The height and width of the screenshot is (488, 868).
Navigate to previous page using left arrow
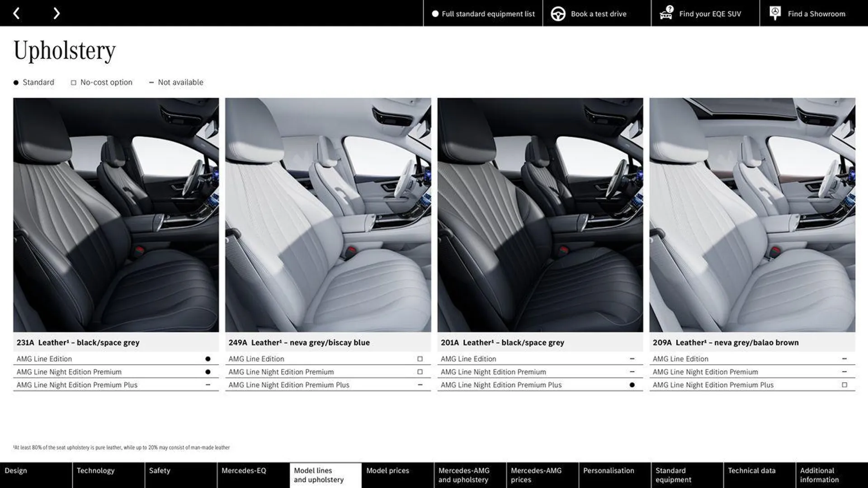[16, 13]
